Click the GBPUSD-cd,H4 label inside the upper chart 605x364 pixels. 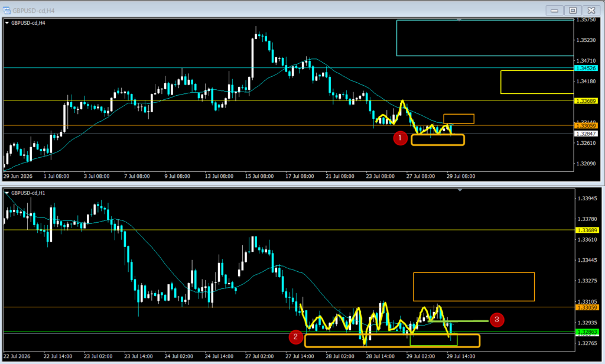28,23
